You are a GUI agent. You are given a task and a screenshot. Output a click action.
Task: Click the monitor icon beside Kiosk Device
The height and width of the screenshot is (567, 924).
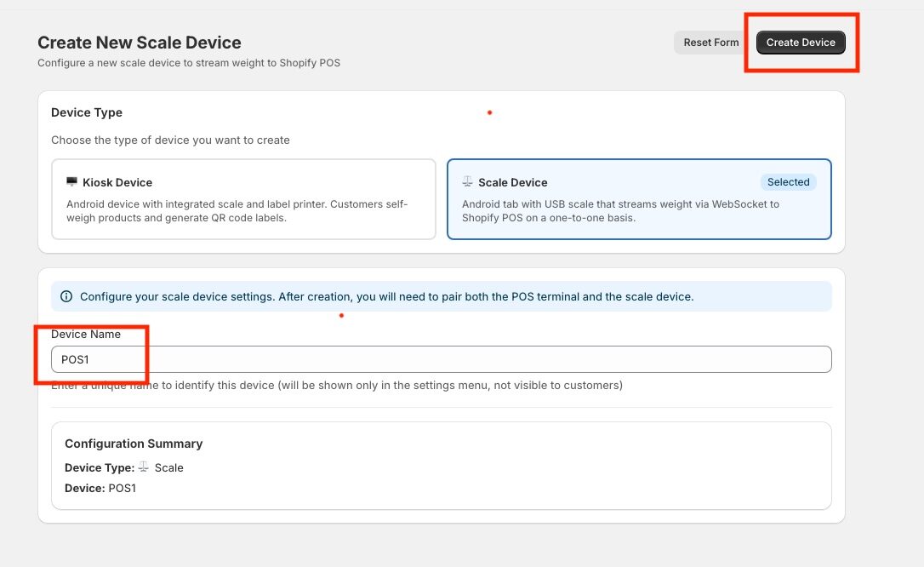[x=71, y=181]
